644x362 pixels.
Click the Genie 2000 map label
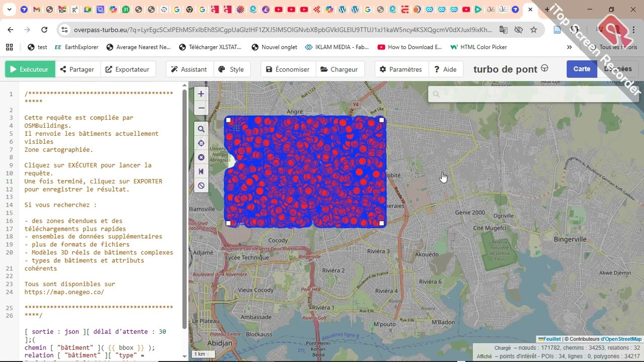[x=470, y=213]
